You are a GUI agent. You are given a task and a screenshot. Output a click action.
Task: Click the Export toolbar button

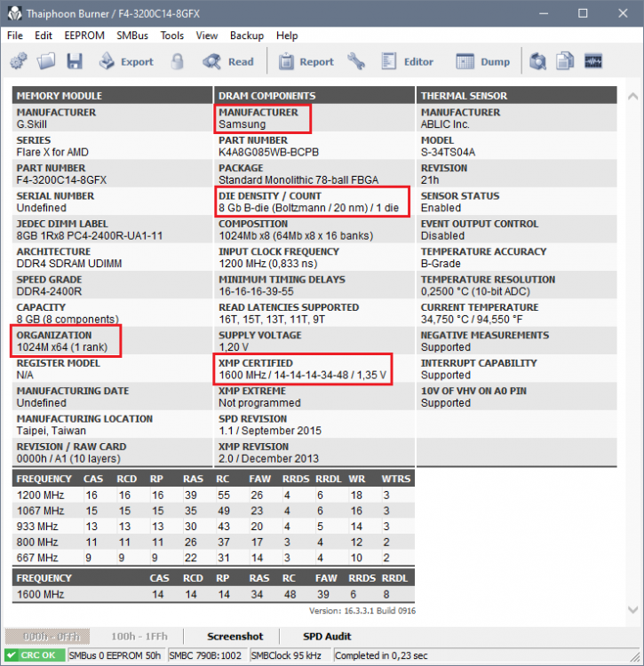click(x=127, y=61)
